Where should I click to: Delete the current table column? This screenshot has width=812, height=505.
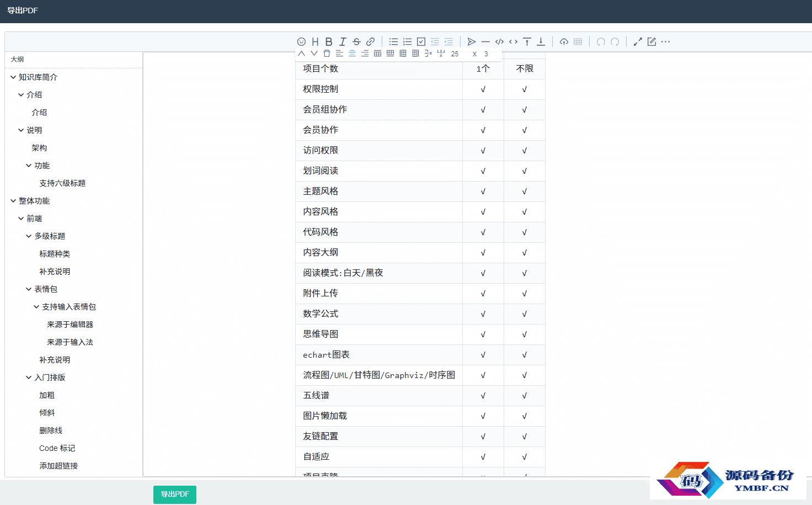click(441, 54)
